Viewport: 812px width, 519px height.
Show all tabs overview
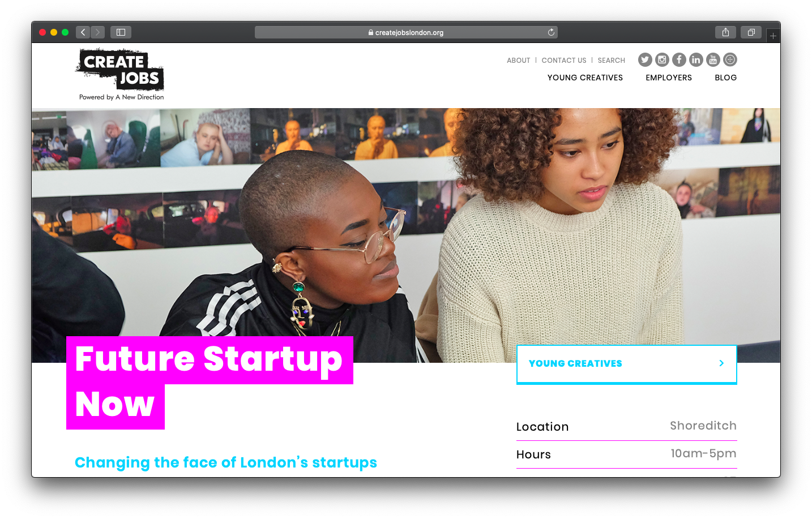coord(751,32)
